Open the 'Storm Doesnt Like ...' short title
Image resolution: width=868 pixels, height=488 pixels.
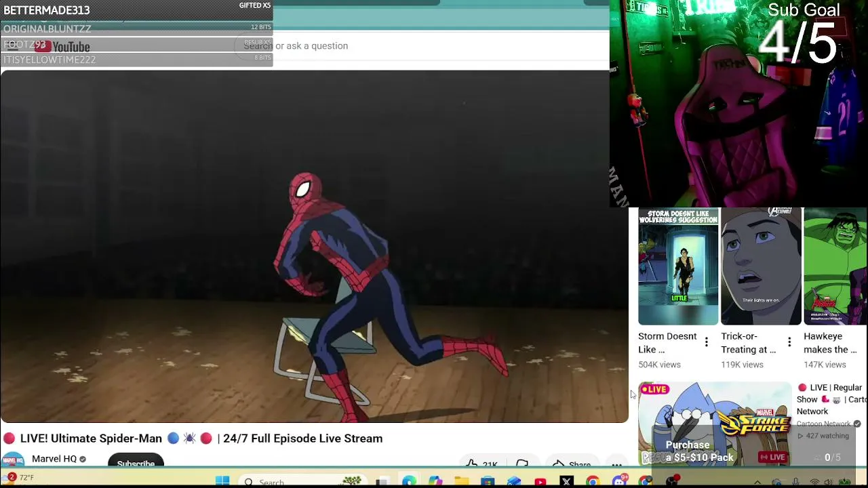point(667,343)
